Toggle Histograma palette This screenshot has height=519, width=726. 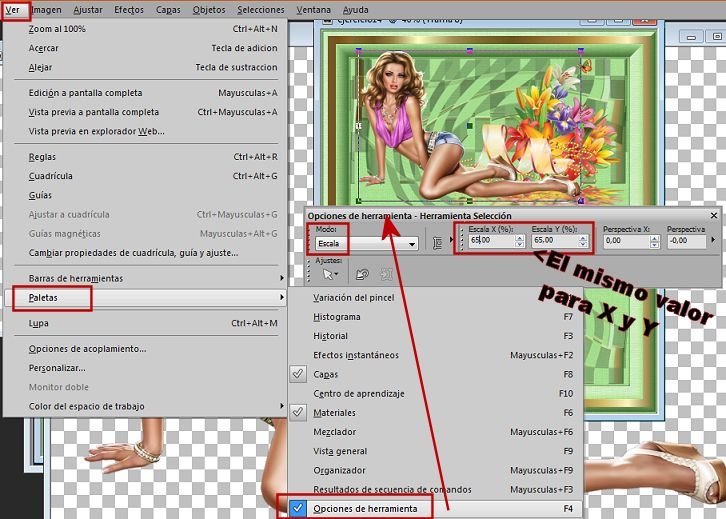pyautogui.click(x=434, y=317)
